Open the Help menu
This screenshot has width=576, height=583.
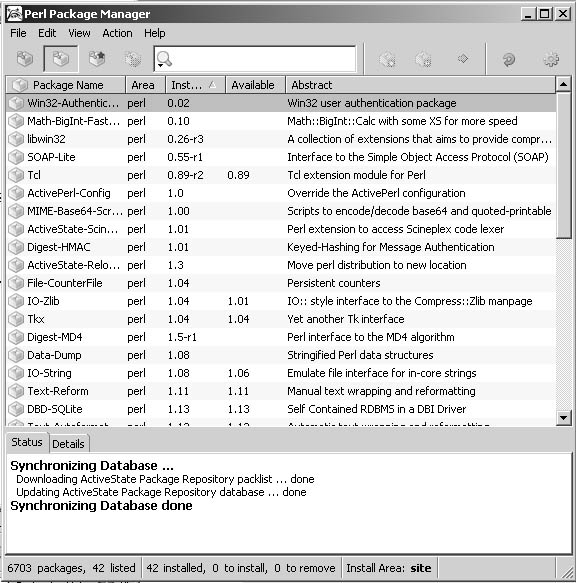click(x=155, y=33)
